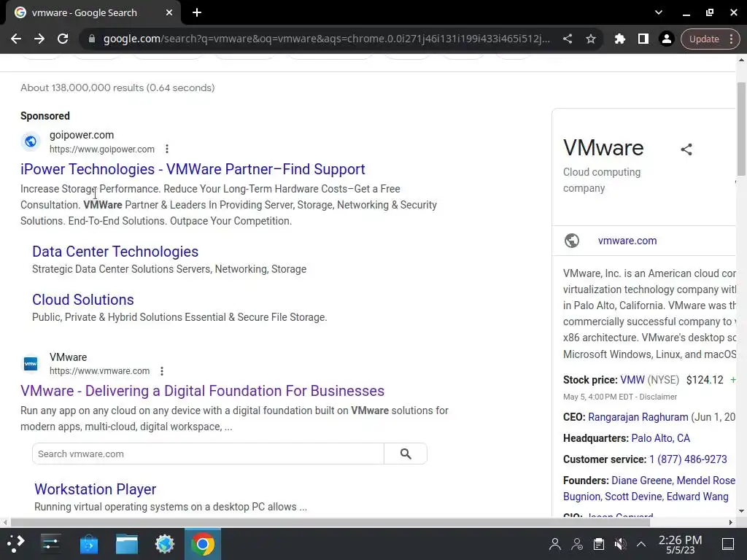Open options menu for vmware.com result
Image resolution: width=747 pixels, height=560 pixels.
pyautogui.click(x=162, y=371)
